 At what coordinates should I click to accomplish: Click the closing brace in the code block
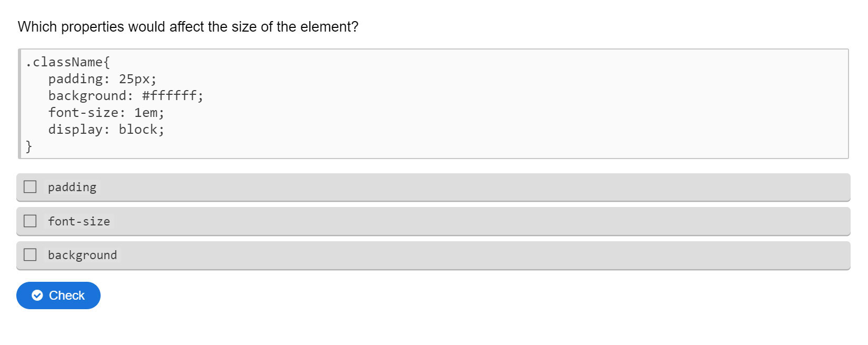click(27, 146)
